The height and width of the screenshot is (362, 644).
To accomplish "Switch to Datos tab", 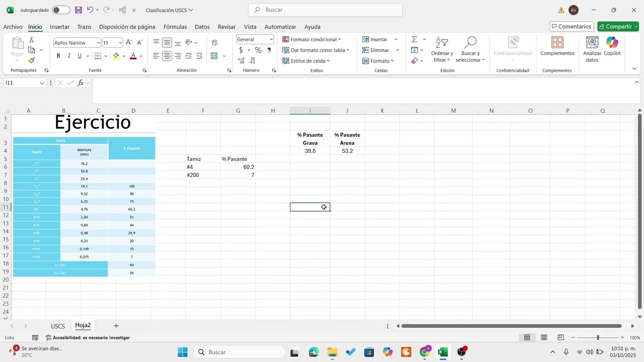I will tap(202, 27).
